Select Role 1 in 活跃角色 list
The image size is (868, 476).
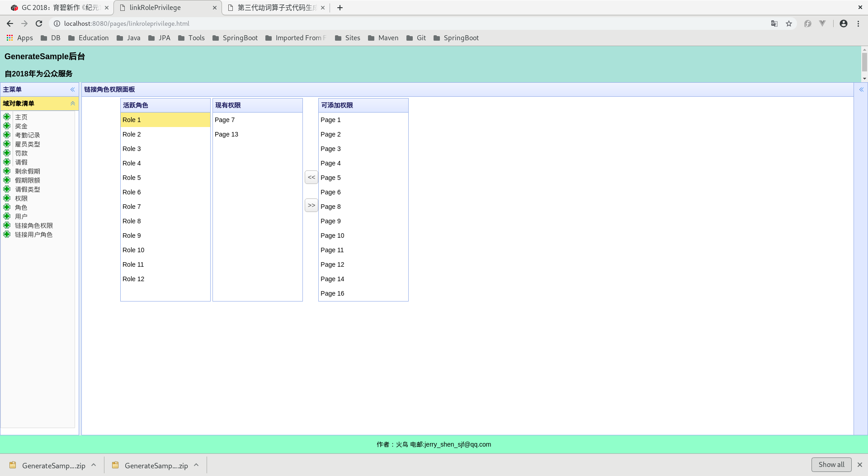coord(165,120)
